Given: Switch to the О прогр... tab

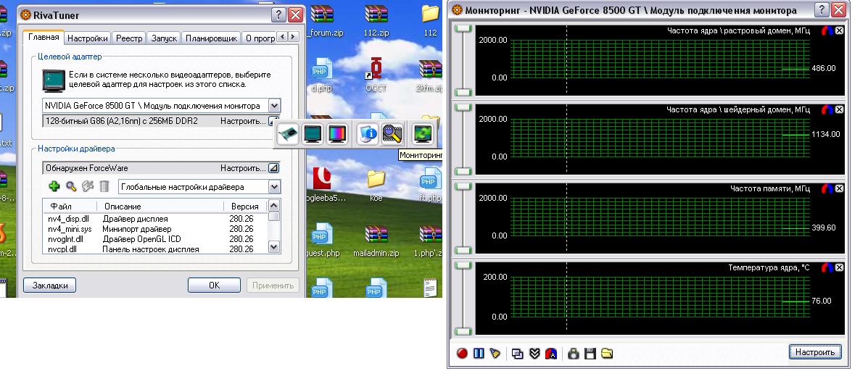Looking at the screenshot, I should click(x=260, y=38).
